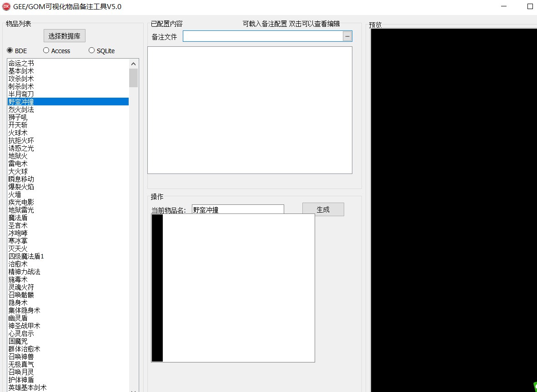Select 灭天火 in item list
Image resolution: width=537 pixels, height=392 pixels.
click(x=68, y=248)
